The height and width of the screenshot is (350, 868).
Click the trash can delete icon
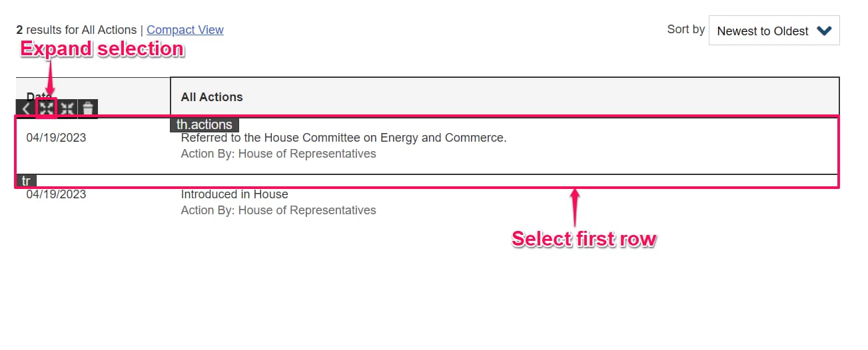88,109
